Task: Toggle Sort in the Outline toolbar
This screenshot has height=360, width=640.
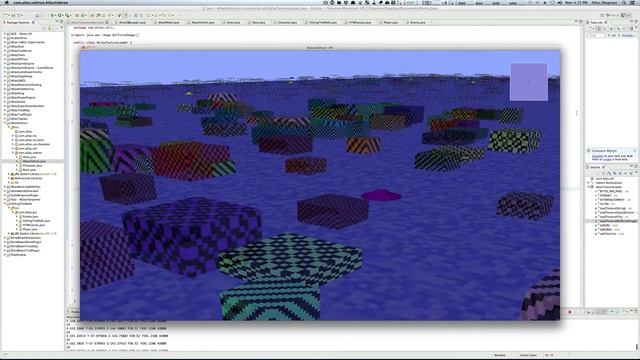Action: pyautogui.click(x=609, y=173)
